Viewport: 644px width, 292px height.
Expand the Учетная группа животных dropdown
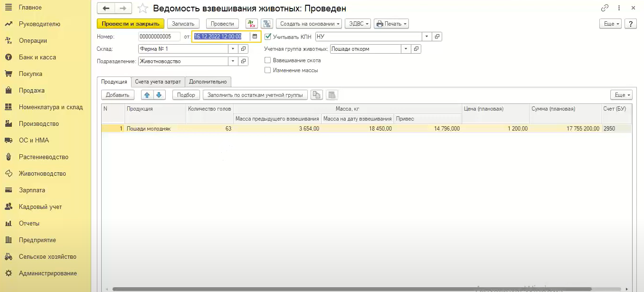click(406, 49)
